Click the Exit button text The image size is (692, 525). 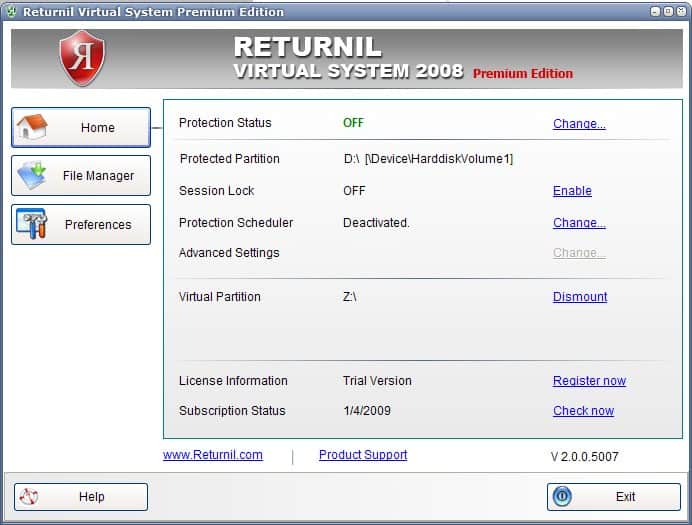click(625, 497)
